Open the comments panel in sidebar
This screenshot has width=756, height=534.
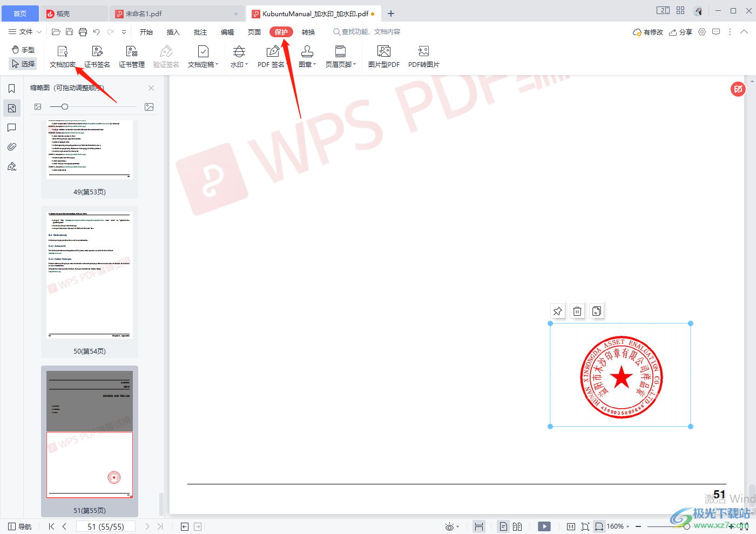[x=12, y=127]
